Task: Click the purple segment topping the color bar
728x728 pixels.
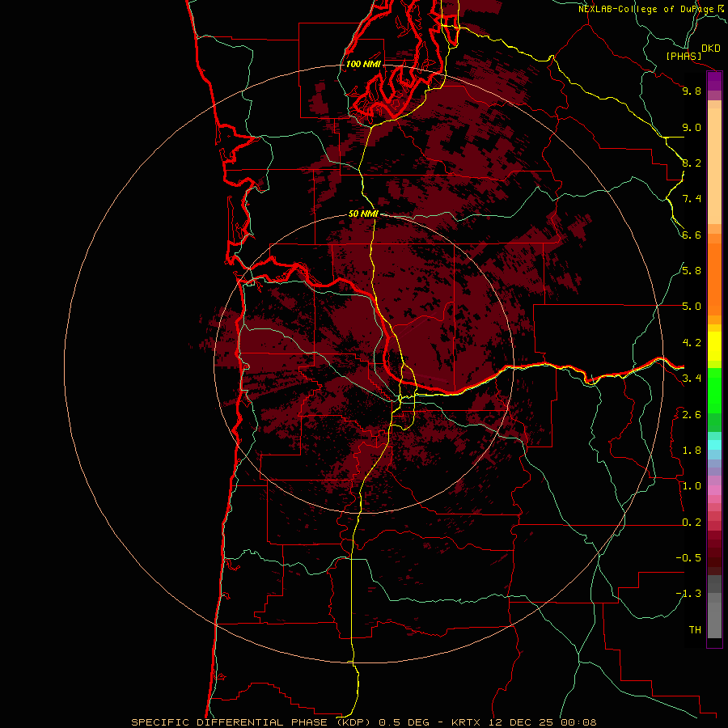Action: pyautogui.click(x=714, y=82)
